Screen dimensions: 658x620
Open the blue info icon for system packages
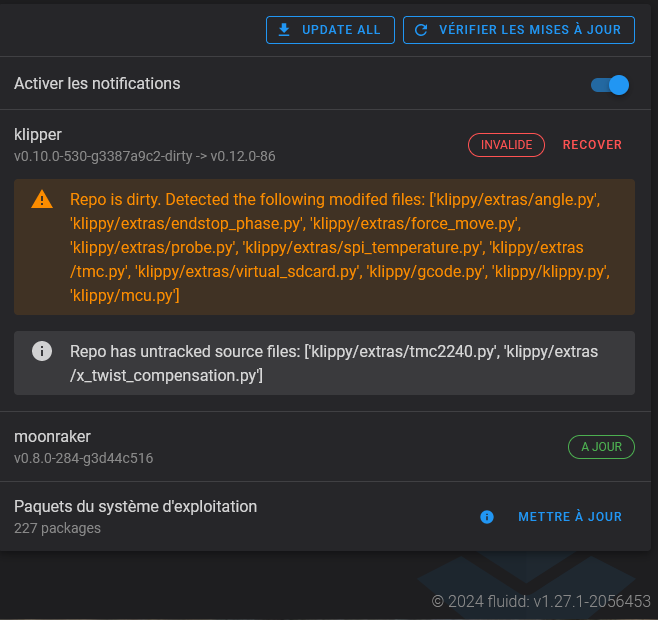tap(487, 517)
